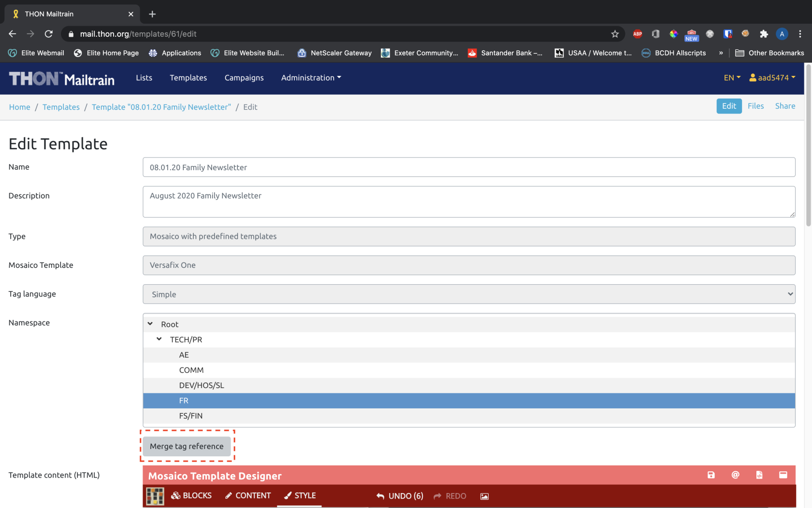This screenshot has width=812, height=508.
Task: Open the color wheel picker extension
Action: [673, 34]
